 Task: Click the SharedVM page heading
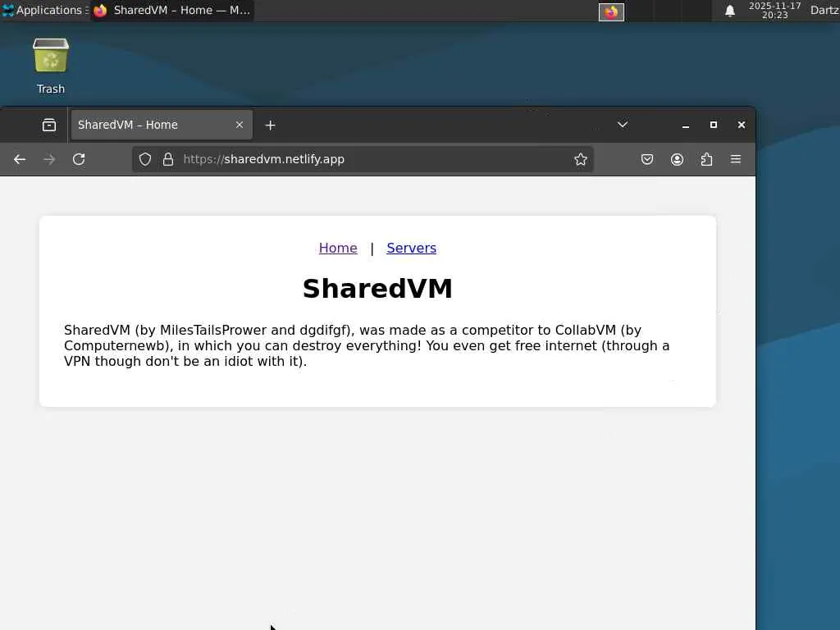(377, 288)
